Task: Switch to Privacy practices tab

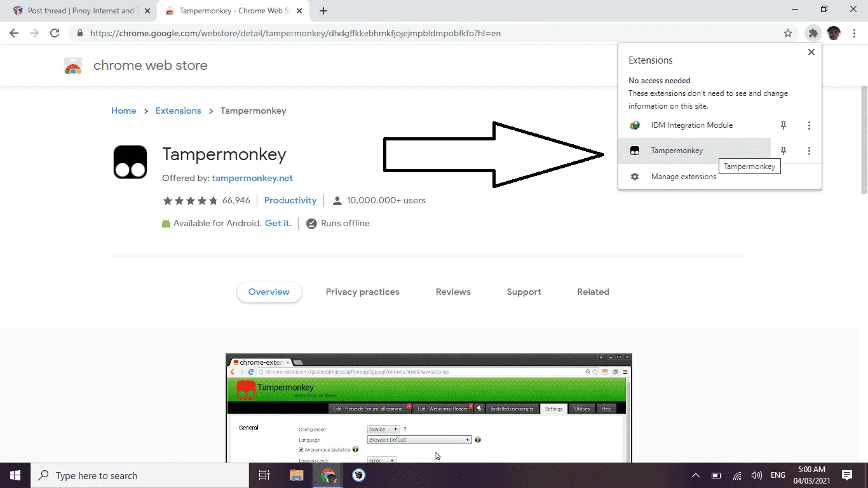Action: tap(363, 292)
